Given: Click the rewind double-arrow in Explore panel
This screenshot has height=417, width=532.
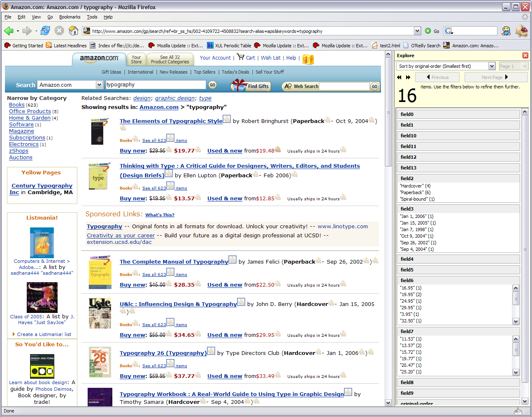Looking at the screenshot, I should (x=399, y=77).
